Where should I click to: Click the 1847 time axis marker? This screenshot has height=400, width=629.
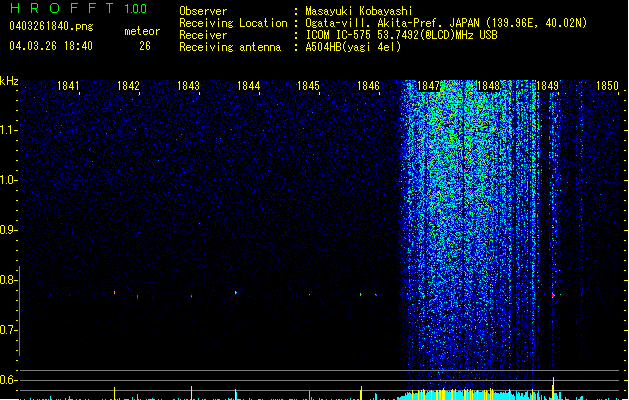tap(428, 86)
